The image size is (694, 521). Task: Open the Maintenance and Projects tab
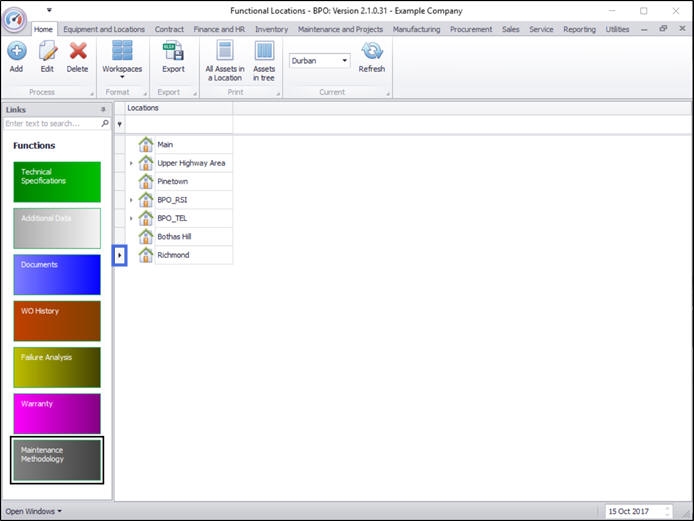click(341, 29)
